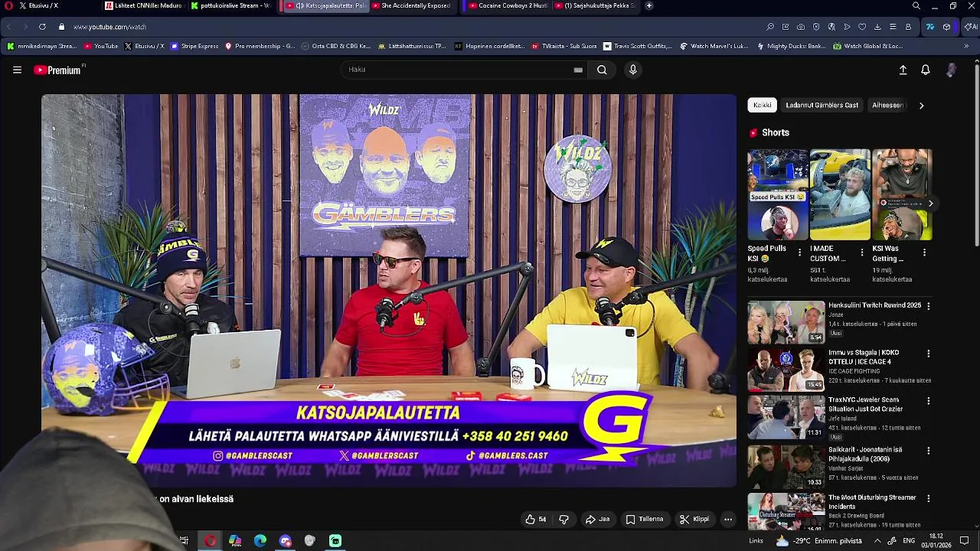
Task: Select the Aiheeseen filter chip
Action: point(887,105)
